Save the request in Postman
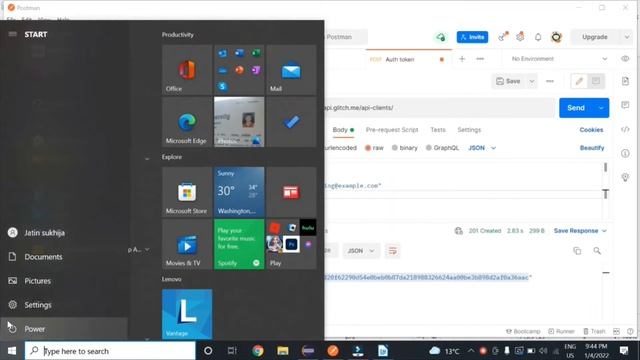The width and height of the screenshot is (640, 360). [508, 81]
